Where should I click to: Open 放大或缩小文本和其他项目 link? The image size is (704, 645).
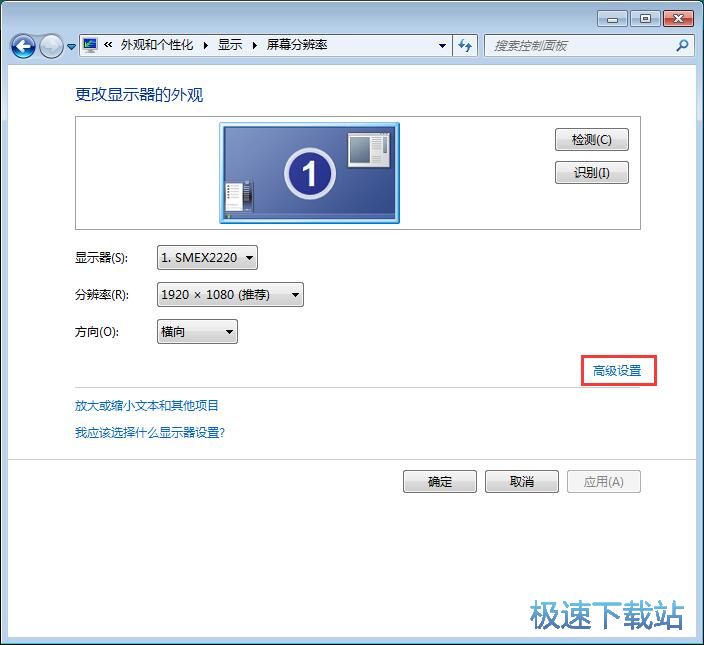(x=146, y=406)
